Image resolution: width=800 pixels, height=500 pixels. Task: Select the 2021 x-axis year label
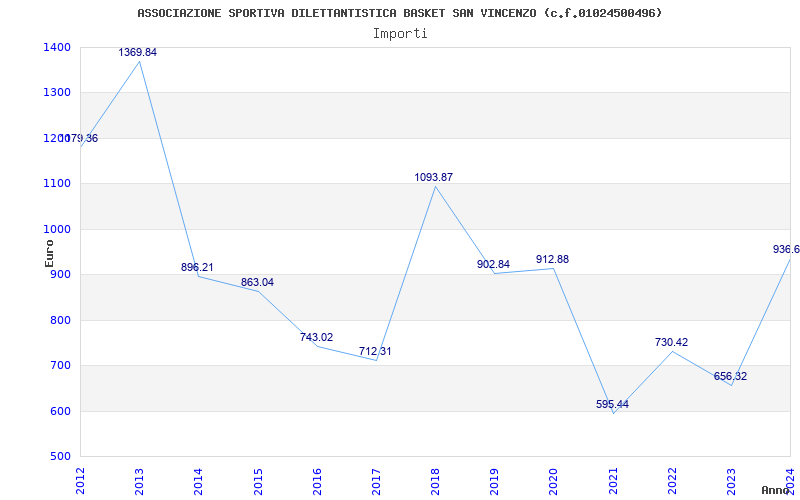click(613, 481)
